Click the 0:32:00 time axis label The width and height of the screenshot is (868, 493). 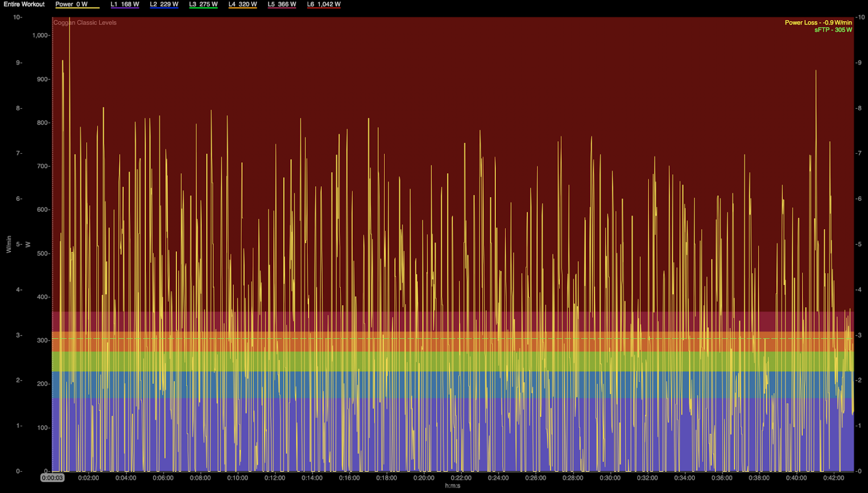(647, 478)
